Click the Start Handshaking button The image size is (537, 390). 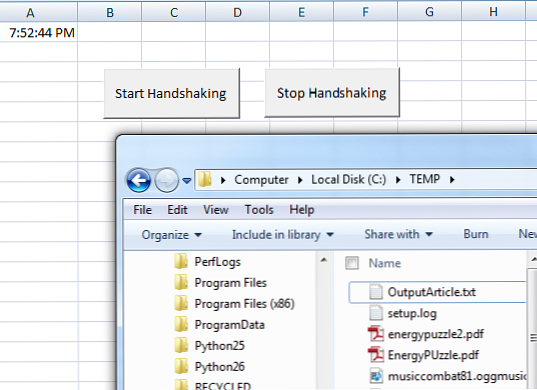click(172, 93)
